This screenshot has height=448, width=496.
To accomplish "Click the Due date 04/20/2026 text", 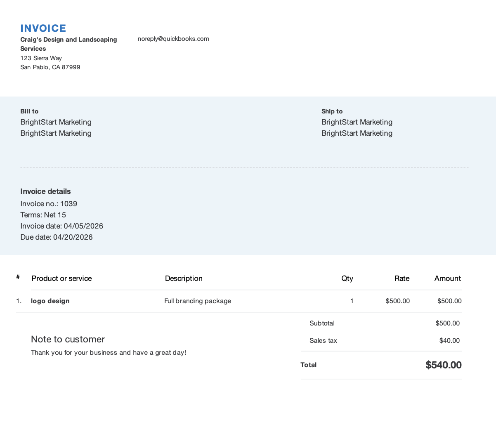I will click(x=57, y=237).
